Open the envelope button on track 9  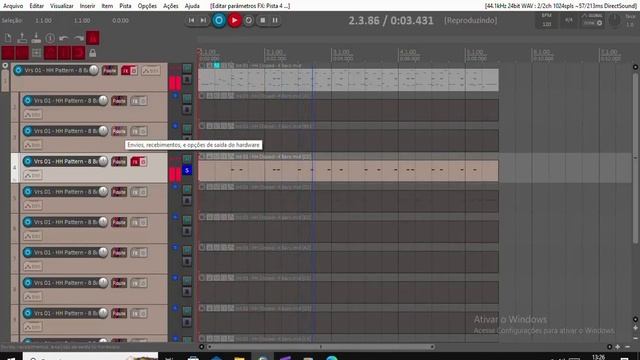coord(33,327)
